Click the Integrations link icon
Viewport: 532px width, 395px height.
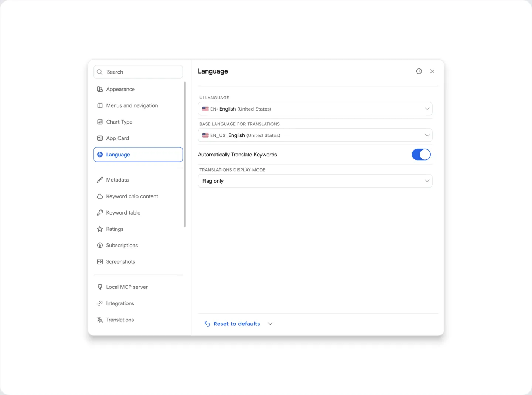(x=100, y=303)
